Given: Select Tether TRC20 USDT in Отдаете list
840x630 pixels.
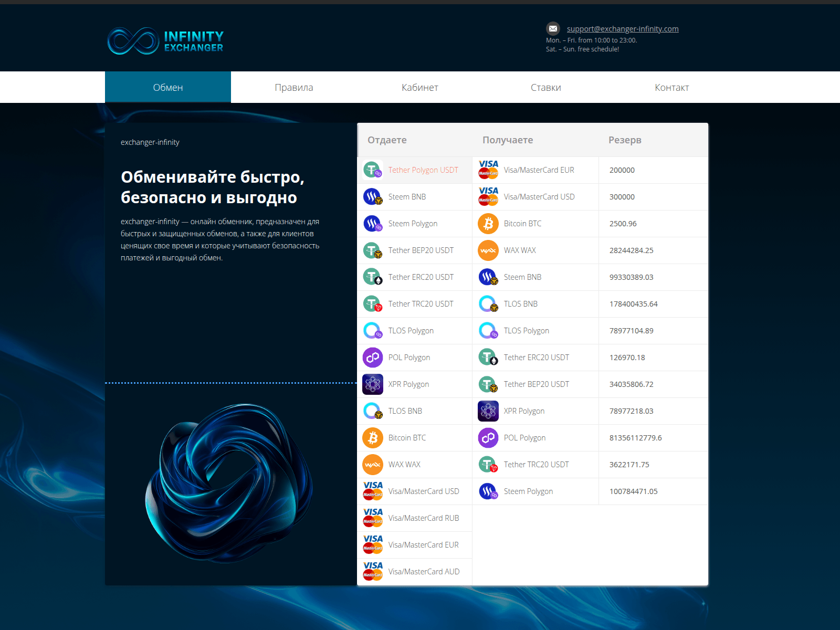Looking at the screenshot, I should (x=421, y=304).
